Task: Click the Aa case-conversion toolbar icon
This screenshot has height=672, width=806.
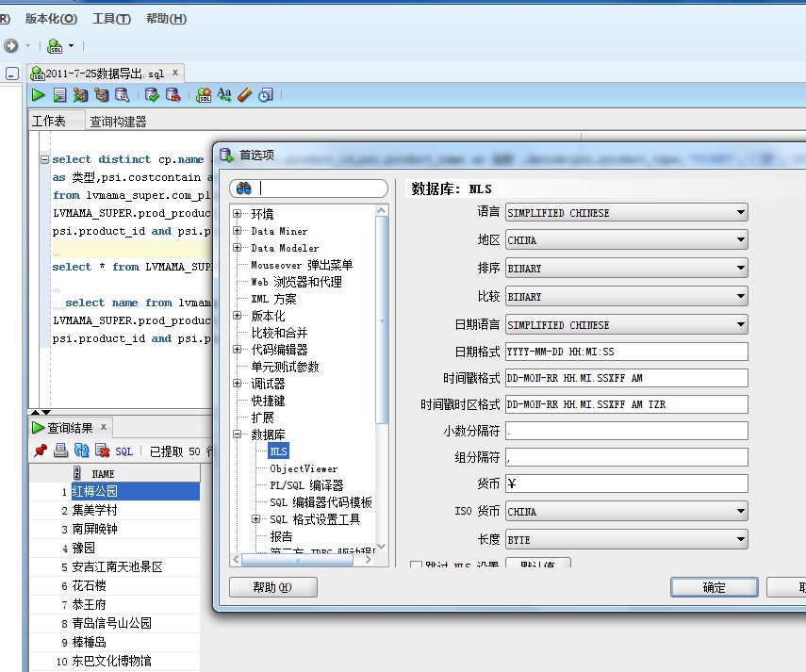Action: click(x=224, y=94)
